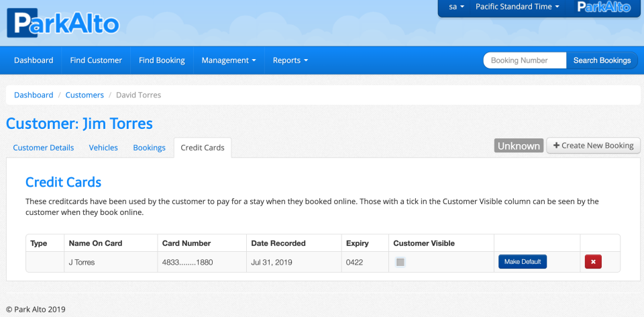Image resolution: width=644 pixels, height=317 pixels.
Task: Select the Credit Cards tab
Action: click(x=203, y=148)
